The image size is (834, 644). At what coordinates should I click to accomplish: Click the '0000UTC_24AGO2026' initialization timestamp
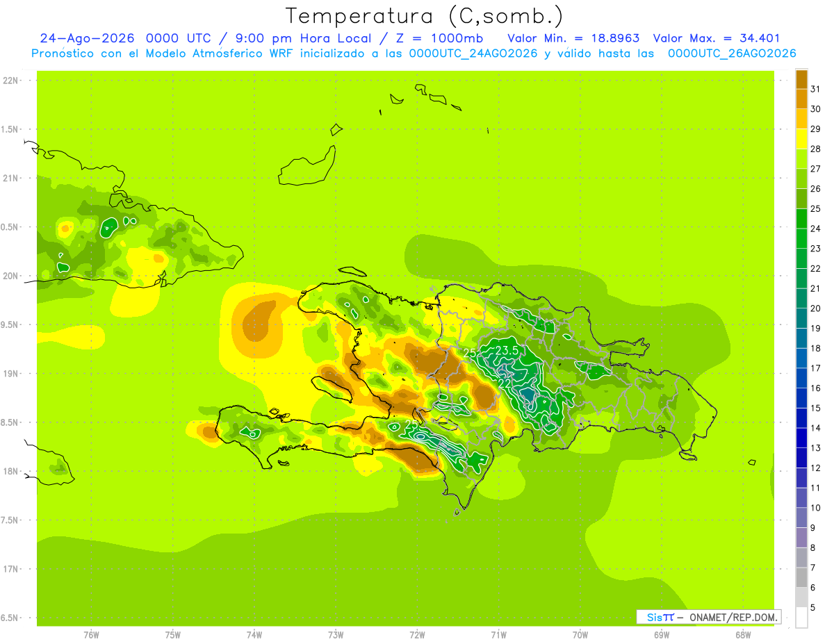click(x=474, y=53)
